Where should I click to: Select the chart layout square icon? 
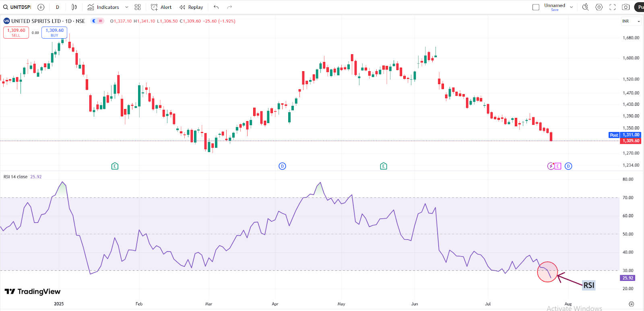click(536, 7)
